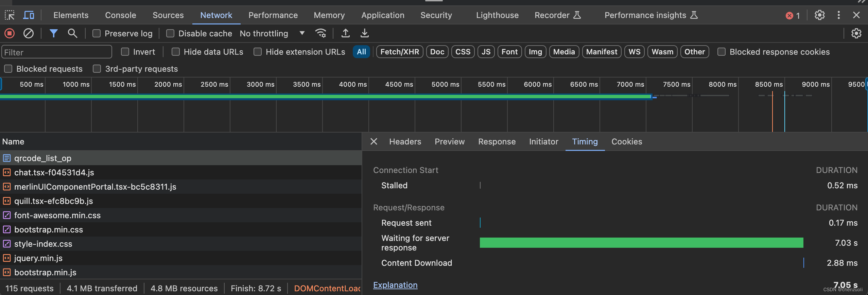The image size is (868, 295).
Task: Check Hide extension URLs
Action: click(258, 52)
